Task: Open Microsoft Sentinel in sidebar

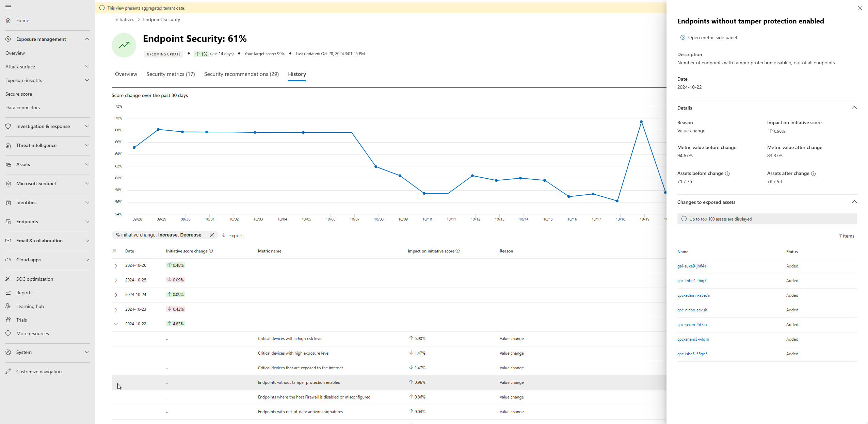Action: point(36,183)
